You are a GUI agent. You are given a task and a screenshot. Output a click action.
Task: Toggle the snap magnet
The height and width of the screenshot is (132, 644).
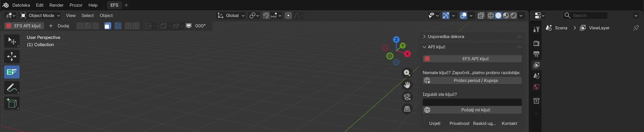point(266,15)
